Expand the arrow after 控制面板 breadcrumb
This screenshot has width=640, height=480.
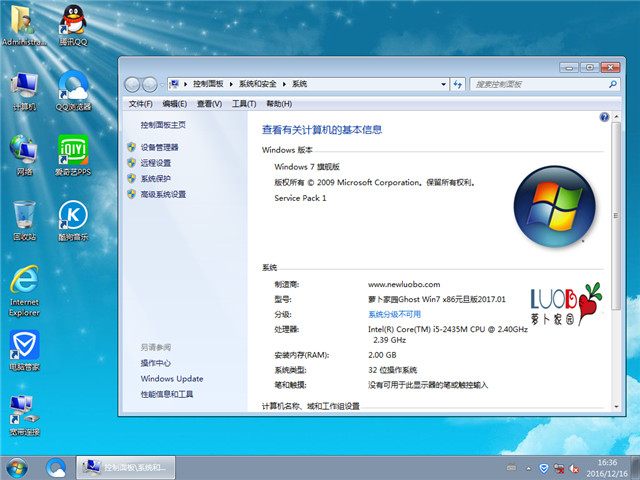coord(231,84)
